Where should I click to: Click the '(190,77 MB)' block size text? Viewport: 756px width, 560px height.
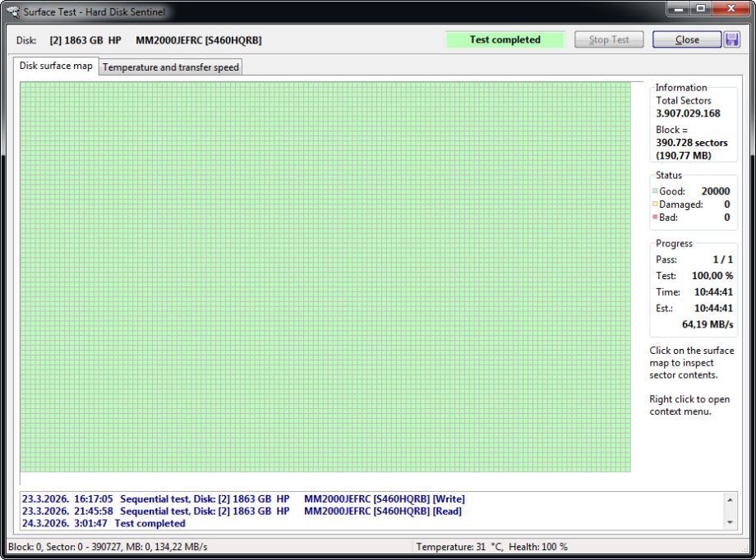click(683, 155)
